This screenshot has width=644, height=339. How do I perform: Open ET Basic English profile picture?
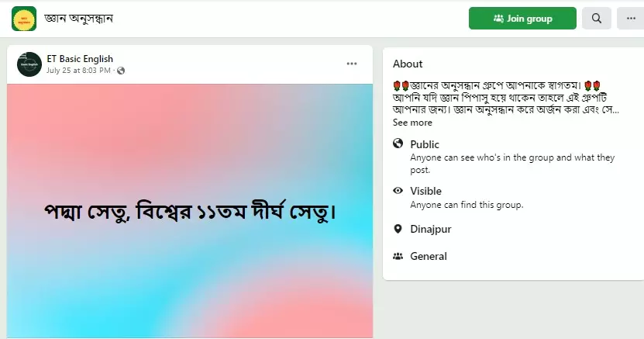[29, 64]
